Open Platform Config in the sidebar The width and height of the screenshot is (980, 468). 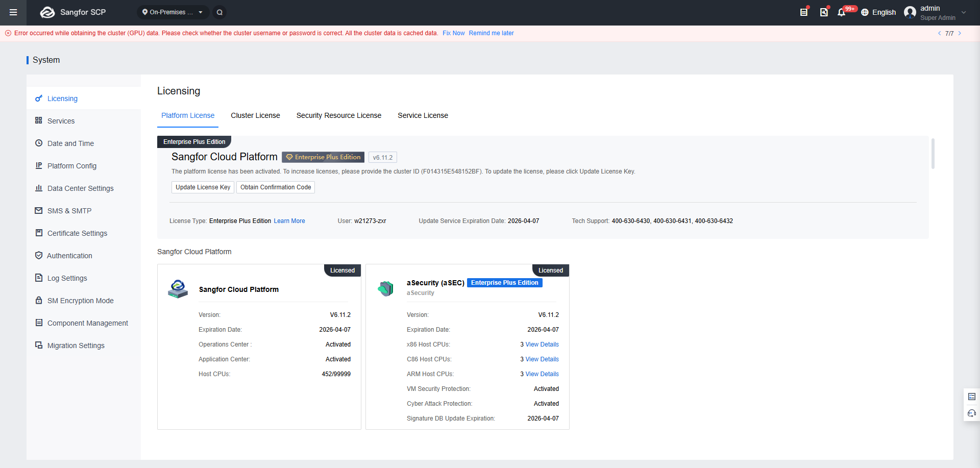tap(84, 166)
